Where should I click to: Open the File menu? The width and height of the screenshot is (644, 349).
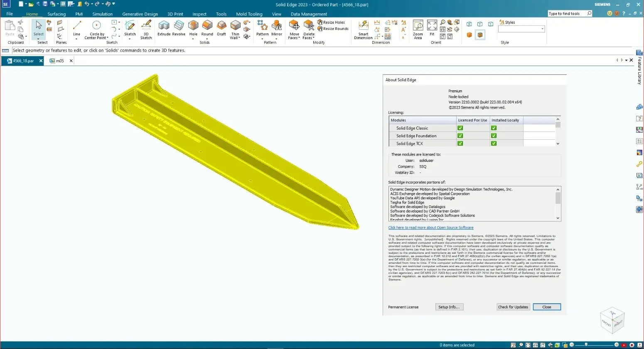[10, 14]
